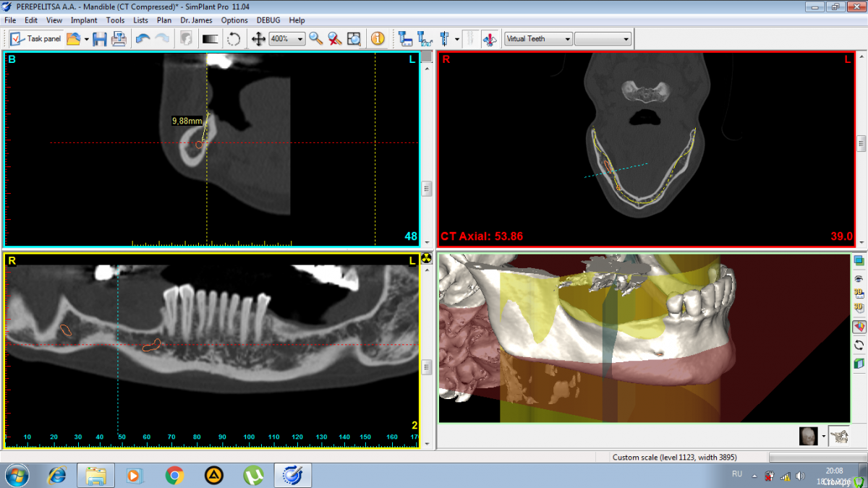This screenshot has height=488, width=868.
Task: Select the Pan (four-arrow move) tool
Action: coord(258,39)
